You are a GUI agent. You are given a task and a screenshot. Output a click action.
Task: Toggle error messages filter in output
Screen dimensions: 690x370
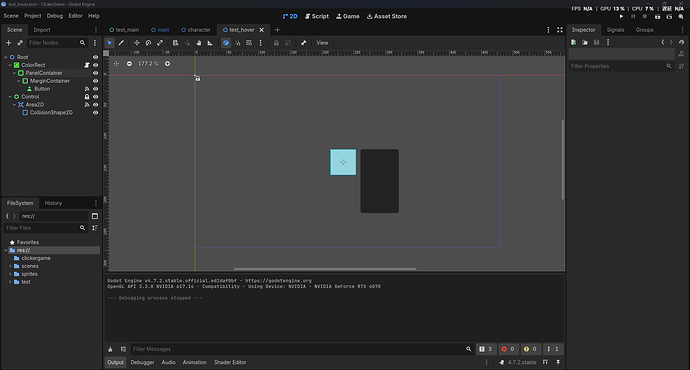pos(508,349)
